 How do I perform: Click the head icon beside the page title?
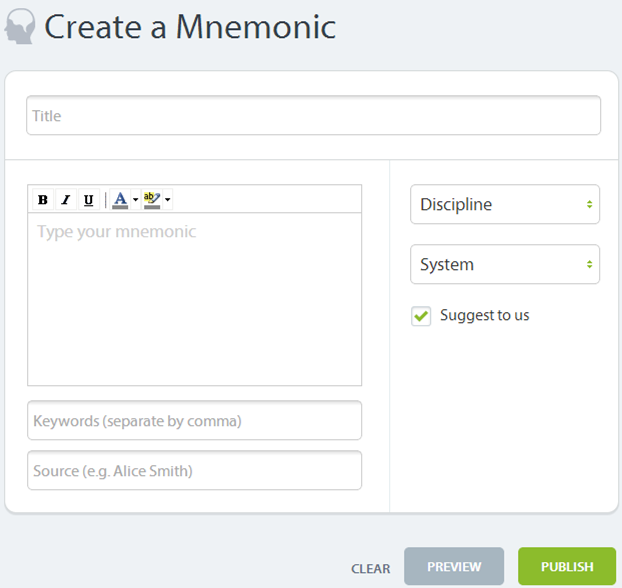click(x=20, y=27)
